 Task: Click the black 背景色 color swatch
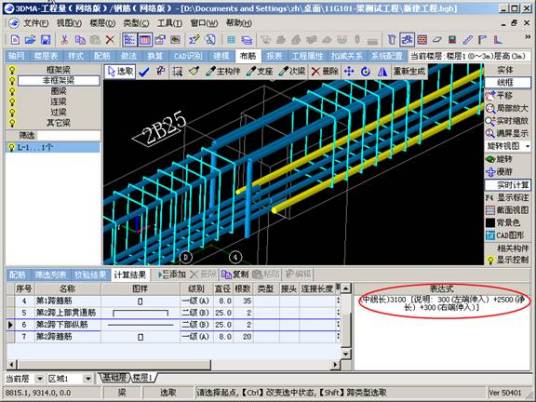[x=490, y=223]
